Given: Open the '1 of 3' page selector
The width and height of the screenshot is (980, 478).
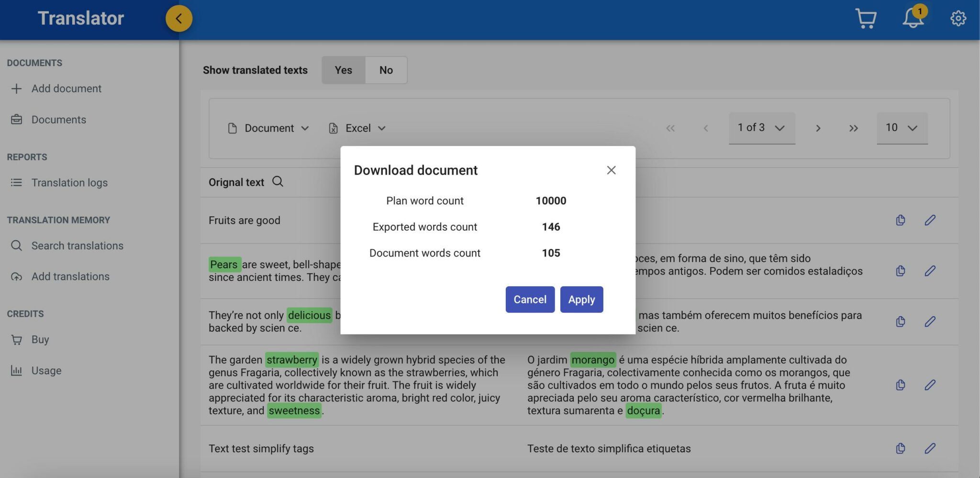Looking at the screenshot, I should pyautogui.click(x=761, y=128).
